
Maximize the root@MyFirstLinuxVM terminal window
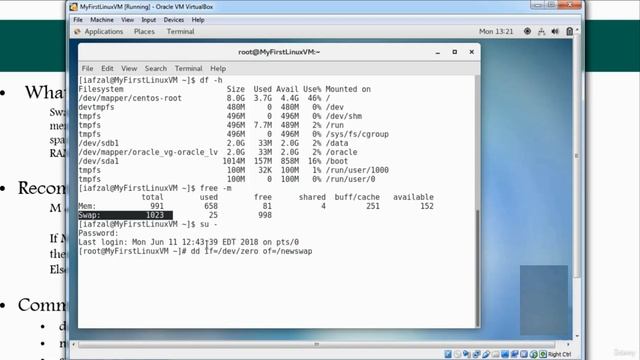pyautogui.click(x=455, y=52)
